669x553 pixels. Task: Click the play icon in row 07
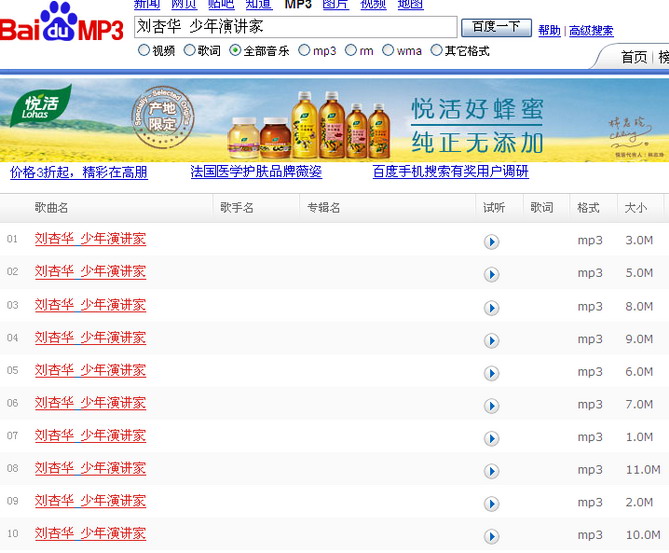coord(491,438)
